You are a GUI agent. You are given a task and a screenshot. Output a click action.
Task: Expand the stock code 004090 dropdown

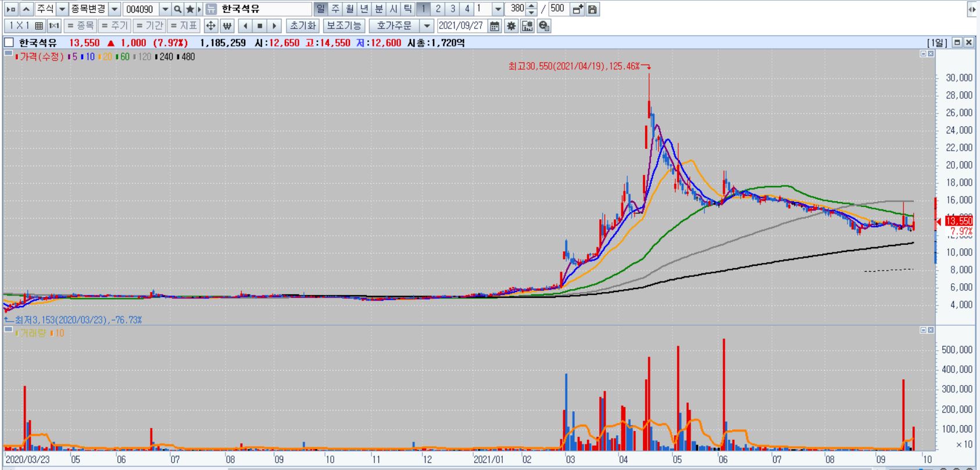165,9
